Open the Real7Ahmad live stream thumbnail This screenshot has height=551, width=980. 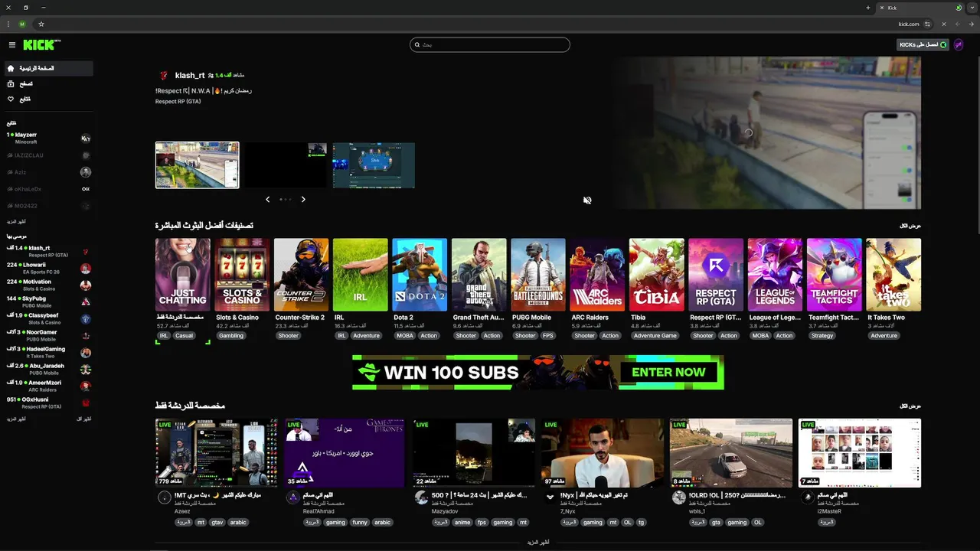(345, 453)
